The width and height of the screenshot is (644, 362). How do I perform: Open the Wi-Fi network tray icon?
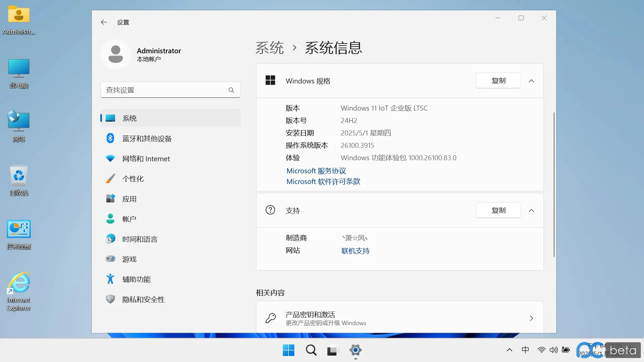[541, 350]
